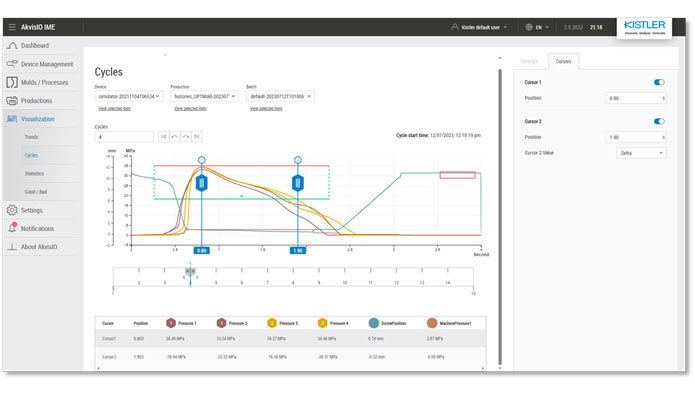
Task: Select Cycles submenu item
Action: point(31,155)
